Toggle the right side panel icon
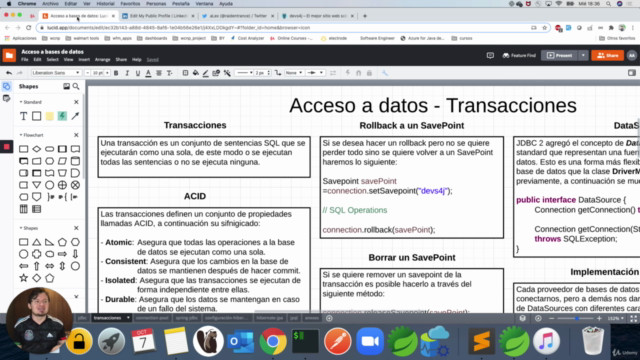 coord(631,73)
